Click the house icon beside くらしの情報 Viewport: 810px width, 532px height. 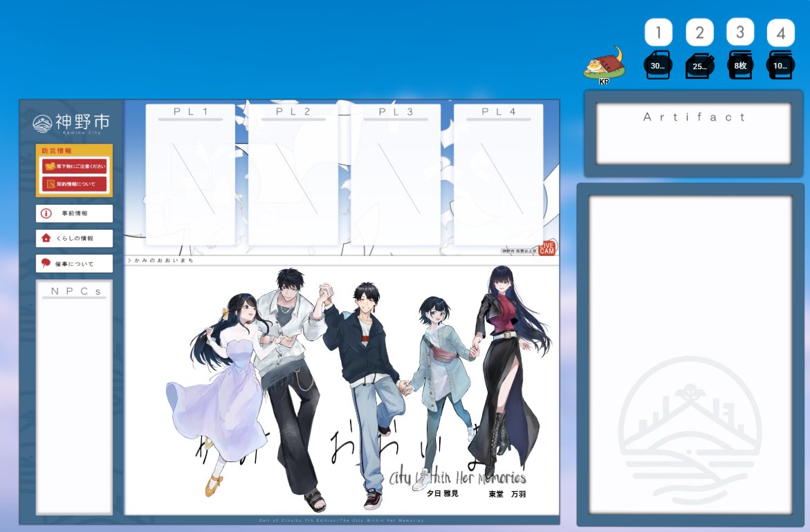coord(46,238)
